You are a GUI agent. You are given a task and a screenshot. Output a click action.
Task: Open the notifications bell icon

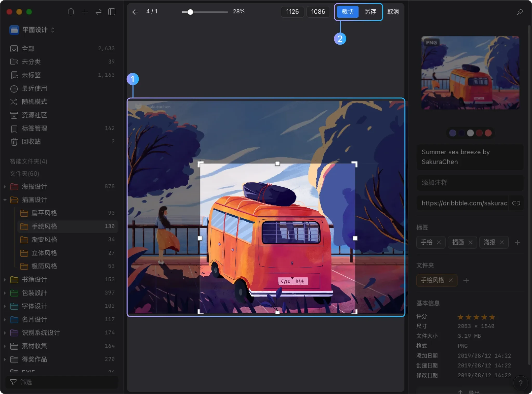71,12
